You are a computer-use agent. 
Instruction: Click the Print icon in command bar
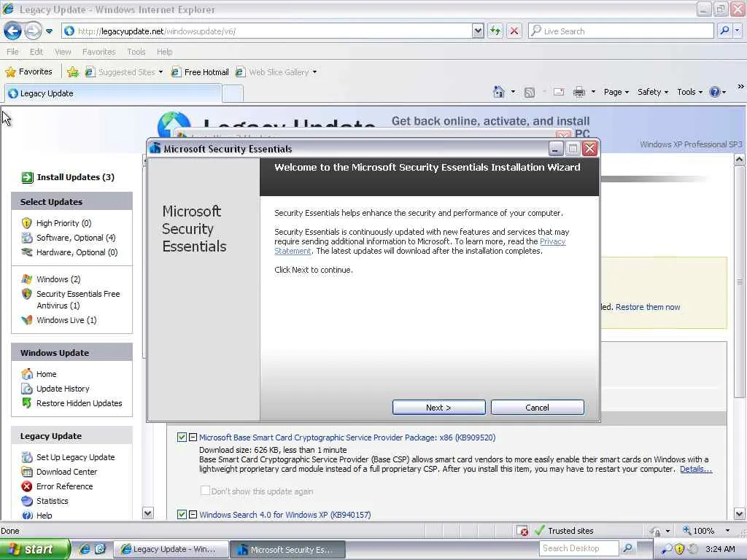click(578, 92)
